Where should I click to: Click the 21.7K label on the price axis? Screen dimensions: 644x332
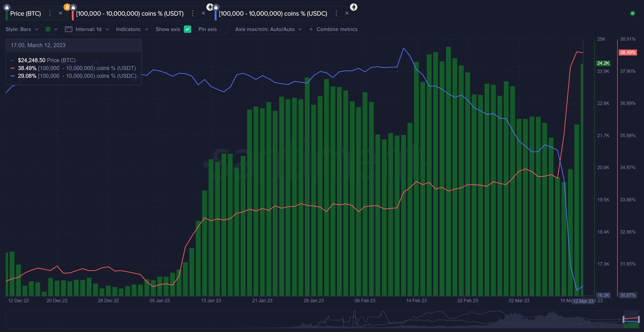click(603, 135)
